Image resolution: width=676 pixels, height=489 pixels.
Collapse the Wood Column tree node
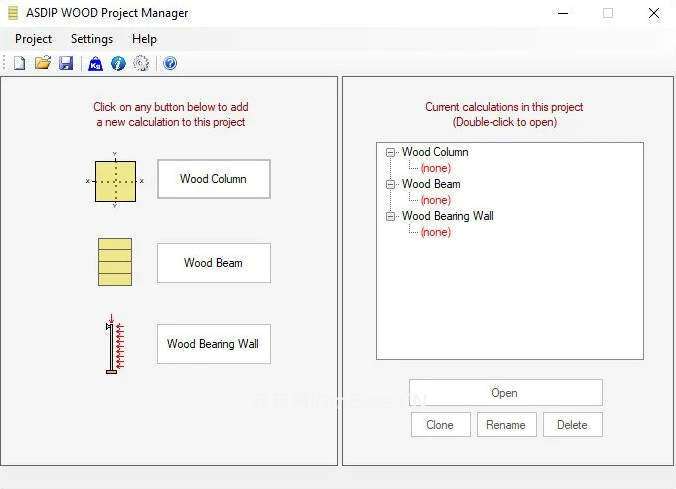click(x=390, y=152)
